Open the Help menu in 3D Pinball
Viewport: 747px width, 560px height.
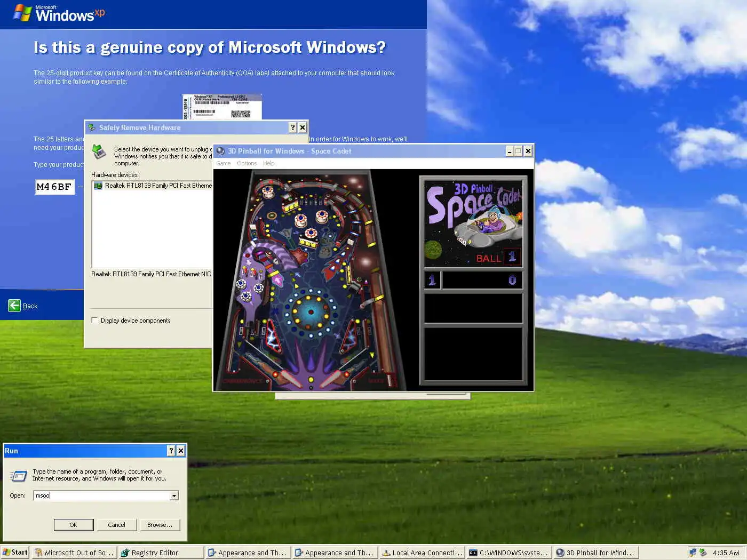(x=269, y=163)
